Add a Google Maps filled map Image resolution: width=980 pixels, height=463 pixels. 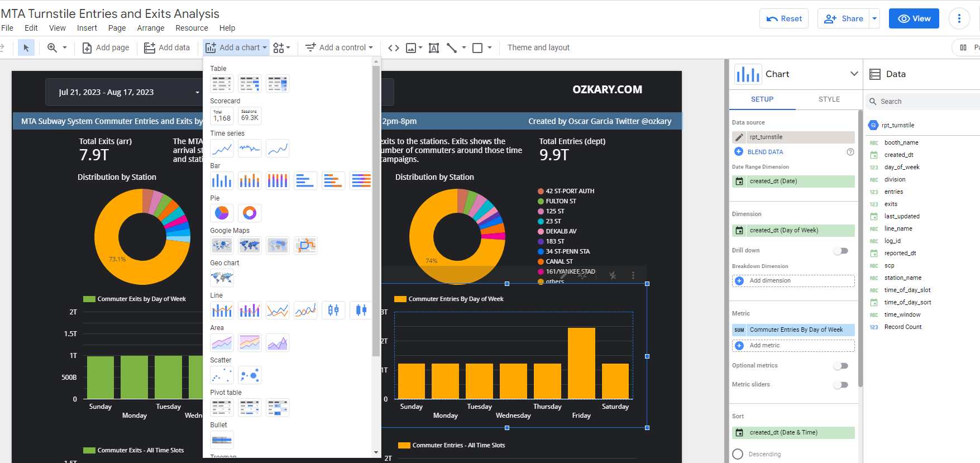click(x=250, y=246)
